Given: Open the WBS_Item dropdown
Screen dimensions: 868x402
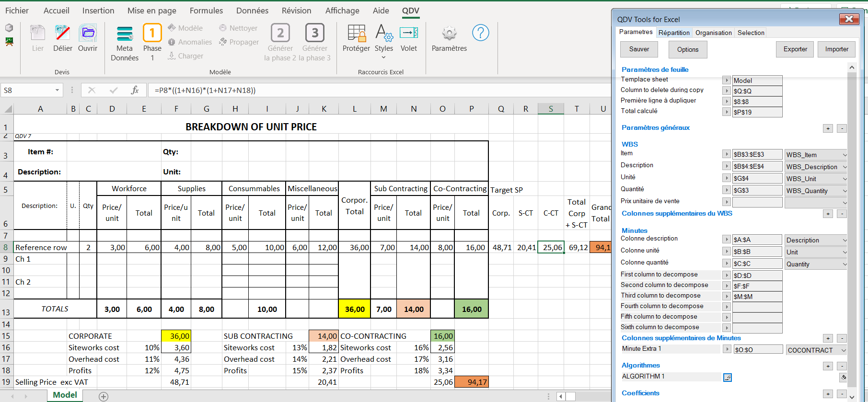Looking at the screenshot, I should 845,155.
